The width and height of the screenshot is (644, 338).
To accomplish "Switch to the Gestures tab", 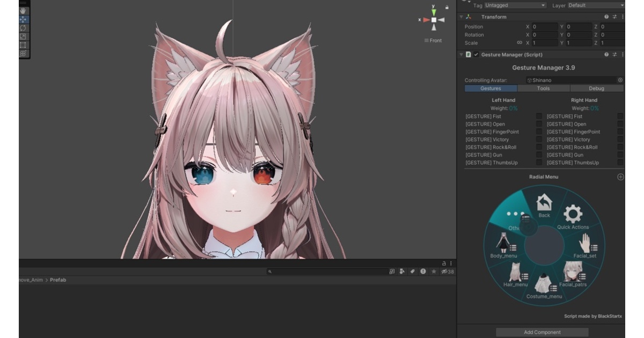I will point(491,88).
